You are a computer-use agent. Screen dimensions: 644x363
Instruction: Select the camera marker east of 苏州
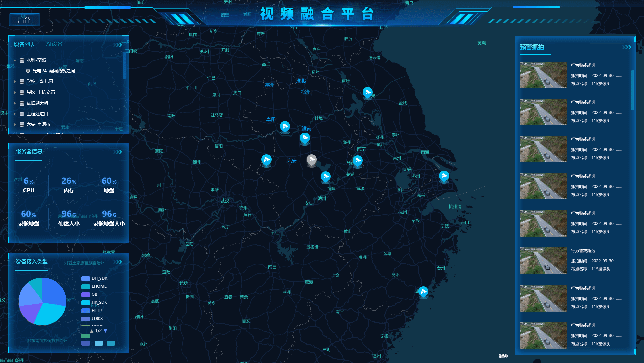pyautogui.click(x=444, y=176)
